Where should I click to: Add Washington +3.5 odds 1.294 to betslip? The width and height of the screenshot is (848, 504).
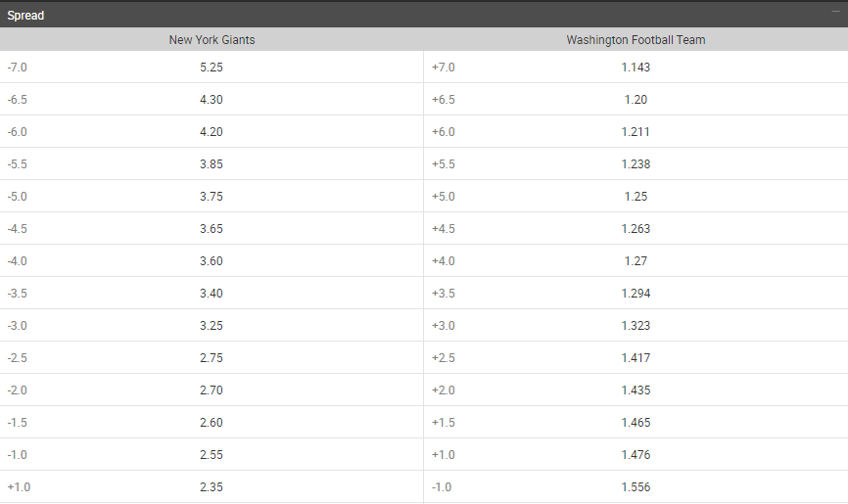[x=636, y=293]
